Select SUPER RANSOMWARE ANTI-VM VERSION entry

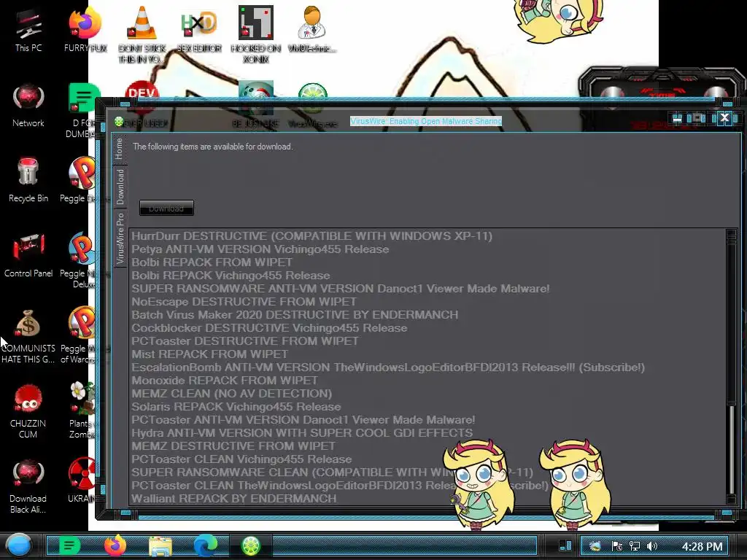click(341, 289)
